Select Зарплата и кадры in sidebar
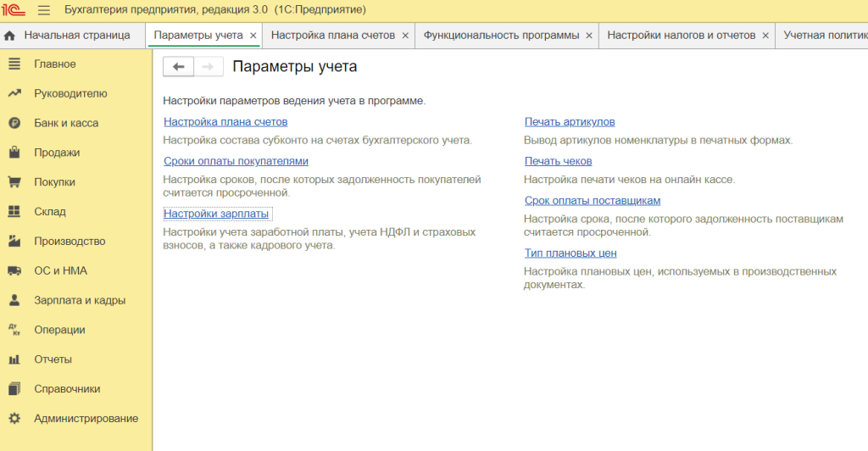868x451 pixels. pyautogui.click(x=80, y=301)
